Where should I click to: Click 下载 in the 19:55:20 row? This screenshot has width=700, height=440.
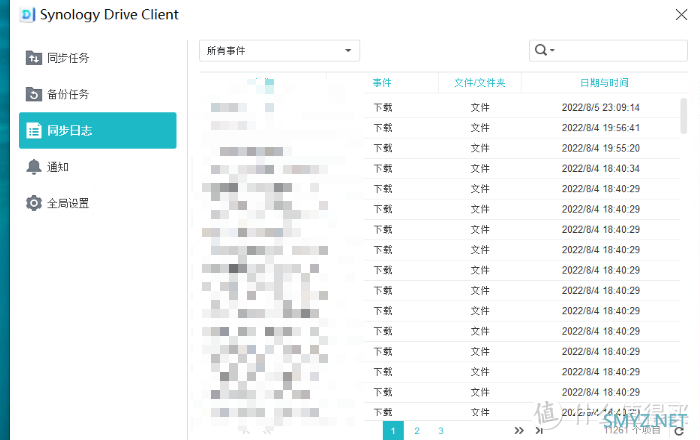tap(383, 148)
